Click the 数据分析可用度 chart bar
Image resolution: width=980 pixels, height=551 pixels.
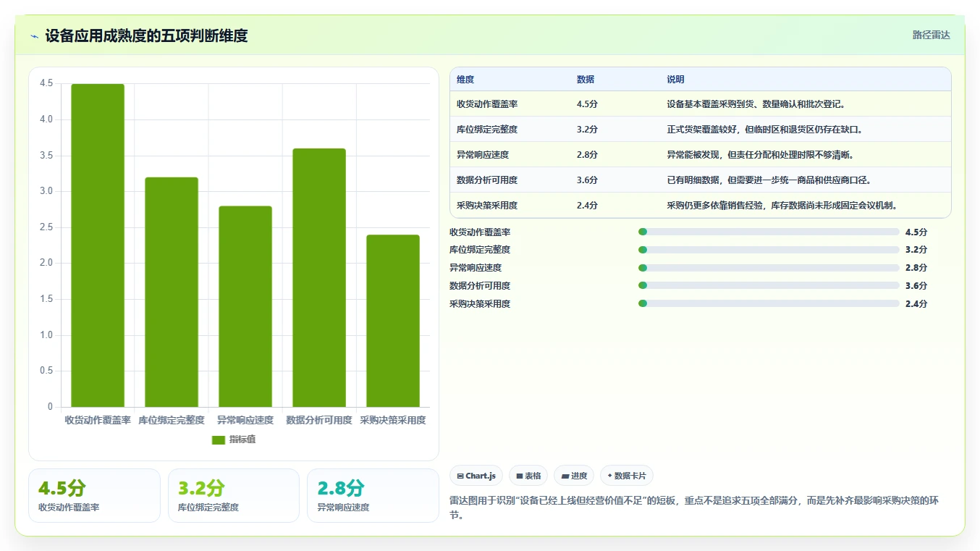(x=319, y=277)
